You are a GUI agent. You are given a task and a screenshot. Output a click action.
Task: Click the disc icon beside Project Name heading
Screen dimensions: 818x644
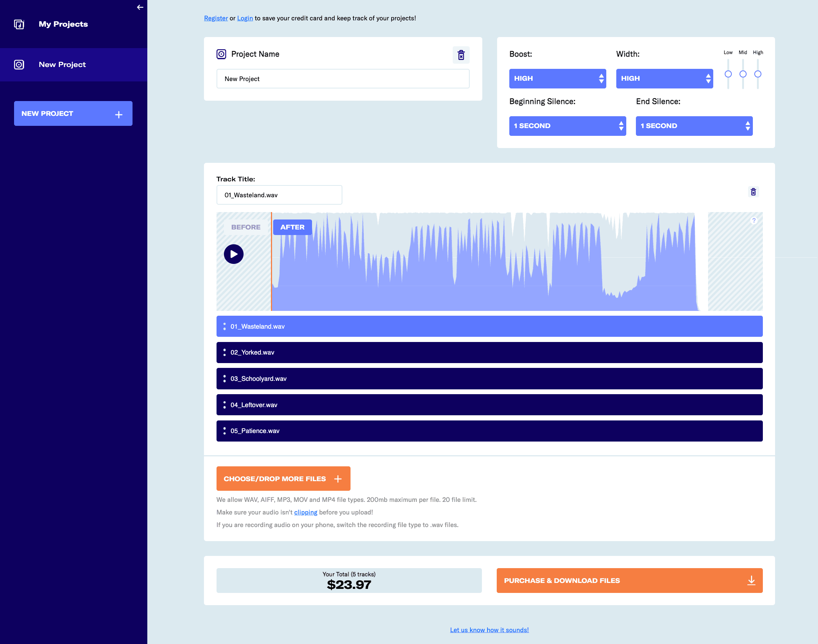coord(221,54)
